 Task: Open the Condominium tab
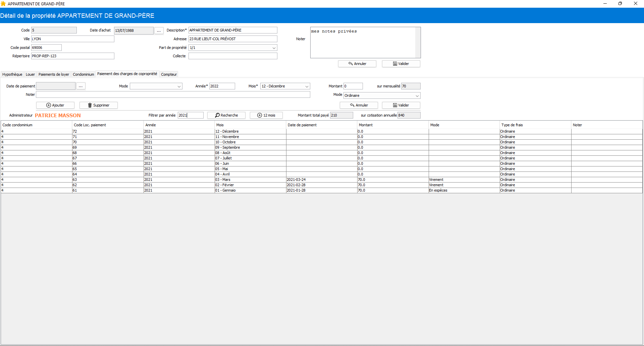pyautogui.click(x=84, y=74)
